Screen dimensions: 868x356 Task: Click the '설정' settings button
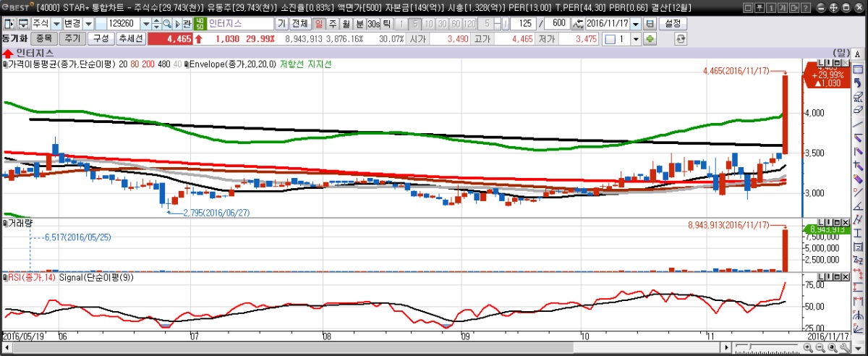[673, 24]
